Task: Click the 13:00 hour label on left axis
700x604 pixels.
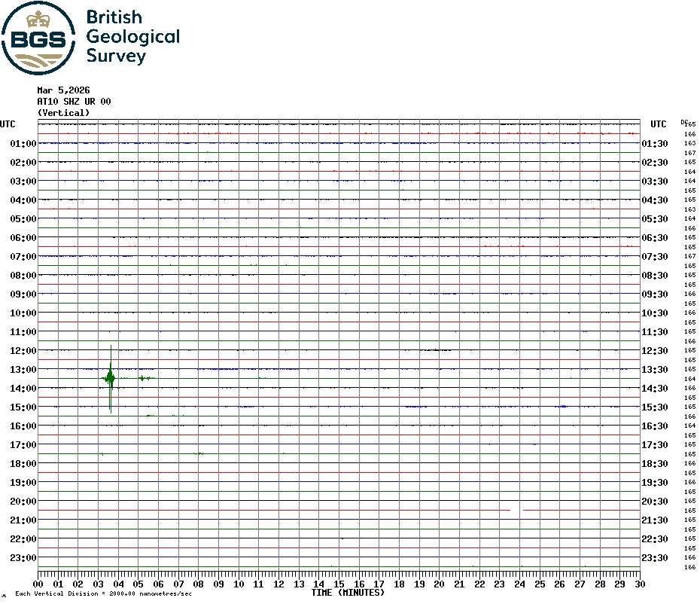Action: coord(23,370)
